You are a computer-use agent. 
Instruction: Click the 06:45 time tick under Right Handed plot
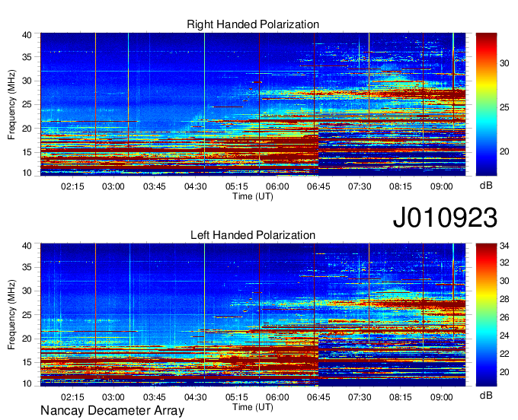(318, 186)
